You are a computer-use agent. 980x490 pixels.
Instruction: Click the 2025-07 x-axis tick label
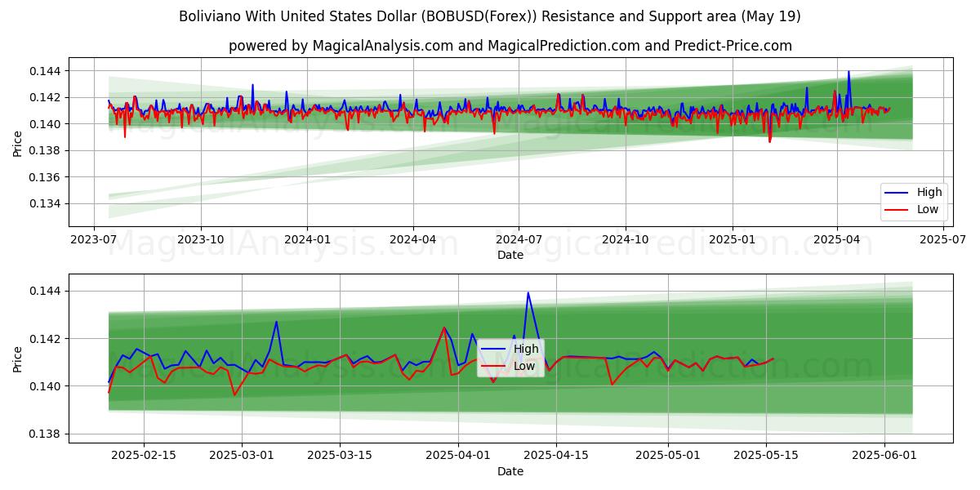[x=943, y=239]
